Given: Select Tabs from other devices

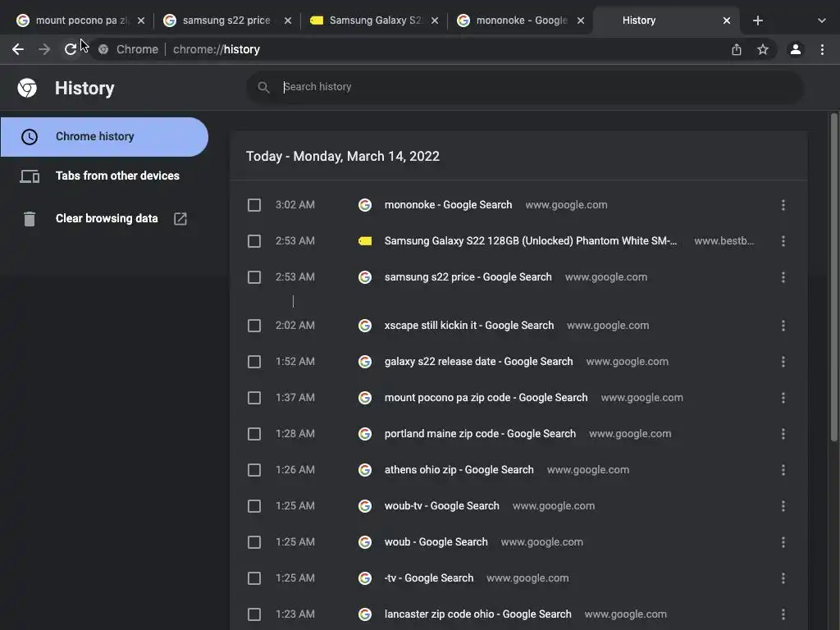Looking at the screenshot, I should (x=117, y=176).
